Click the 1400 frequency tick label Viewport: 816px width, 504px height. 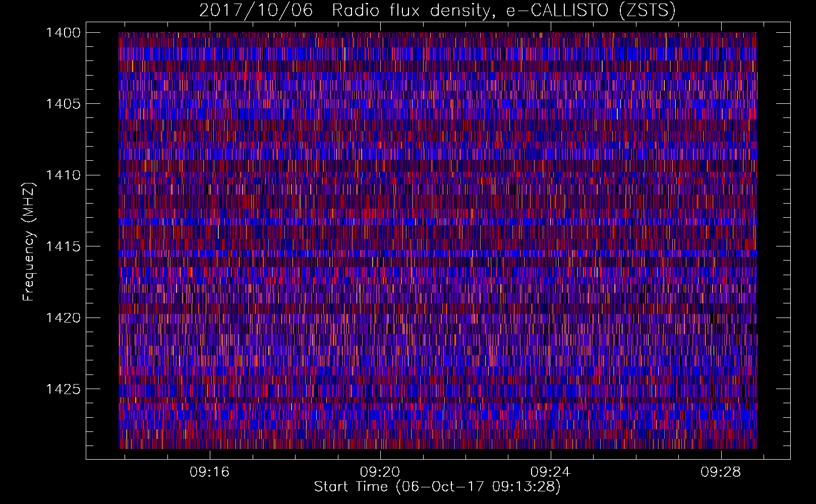(63, 33)
